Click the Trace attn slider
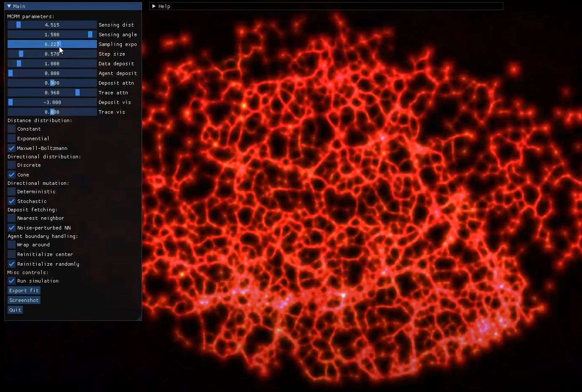The width and height of the screenshot is (582, 392). (x=52, y=93)
